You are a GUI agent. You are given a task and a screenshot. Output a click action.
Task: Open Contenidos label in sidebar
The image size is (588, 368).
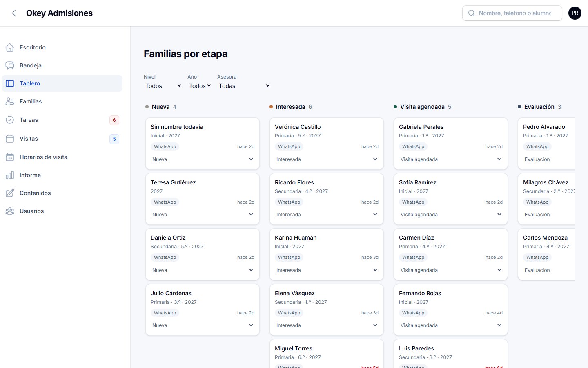35,193
